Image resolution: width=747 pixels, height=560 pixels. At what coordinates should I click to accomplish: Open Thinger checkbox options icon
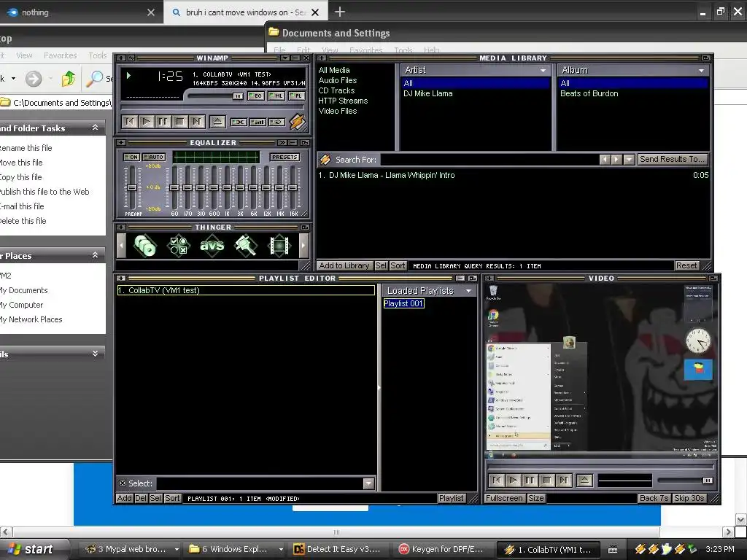(179, 245)
